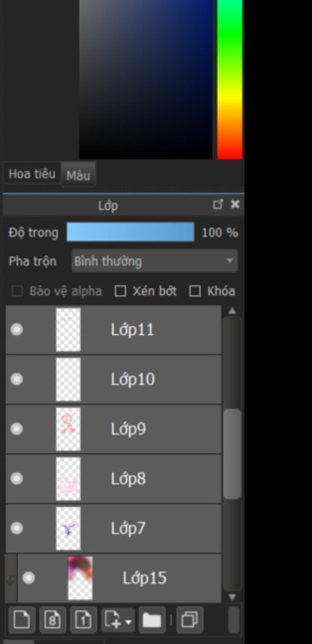Viewport: 312px width, 644px height.
Task: Select the Lớp10 layer
Action: (x=133, y=379)
